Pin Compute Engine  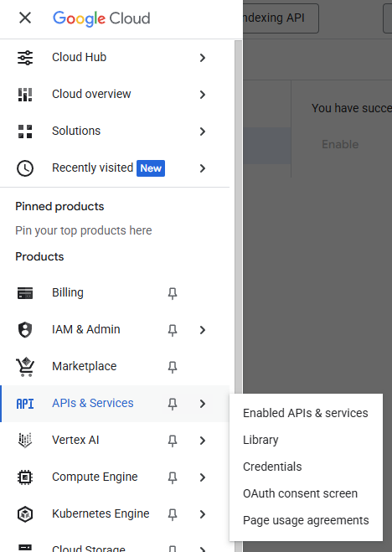(173, 477)
